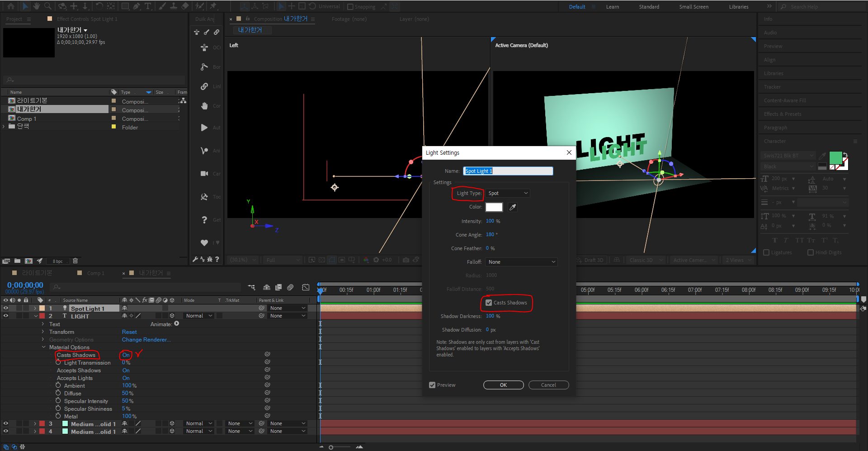Open the Falloff dropdown in Light Settings
This screenshot has height=451, width=868.
tap(521, 262)
